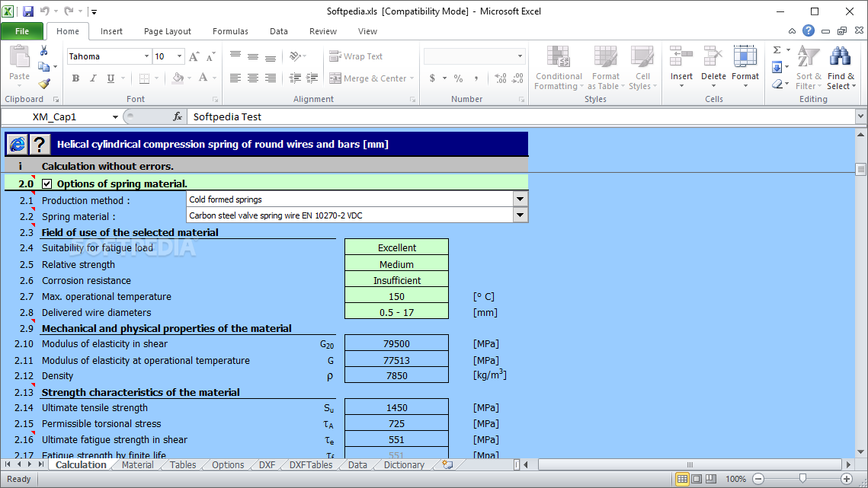Viewport: 868px width, 488px height.
Task: Toggle center text alignment
Action: (253, 78)
